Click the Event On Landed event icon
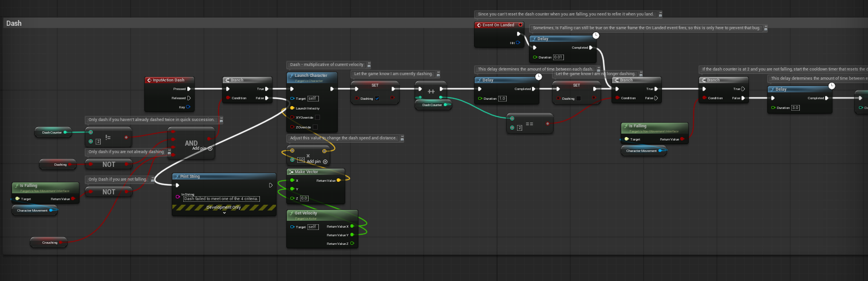The width and height of the screenshot is (868, 281). click(479, 25)
